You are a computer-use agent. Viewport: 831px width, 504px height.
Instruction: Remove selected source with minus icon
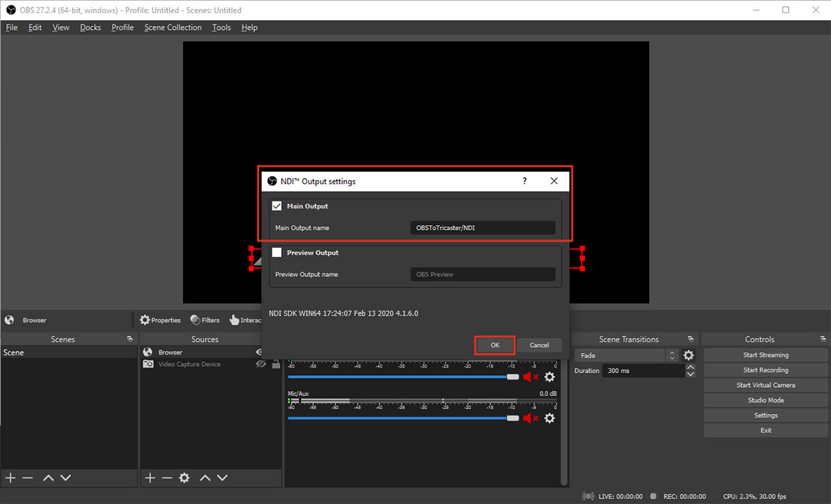[x=167, y=478]
